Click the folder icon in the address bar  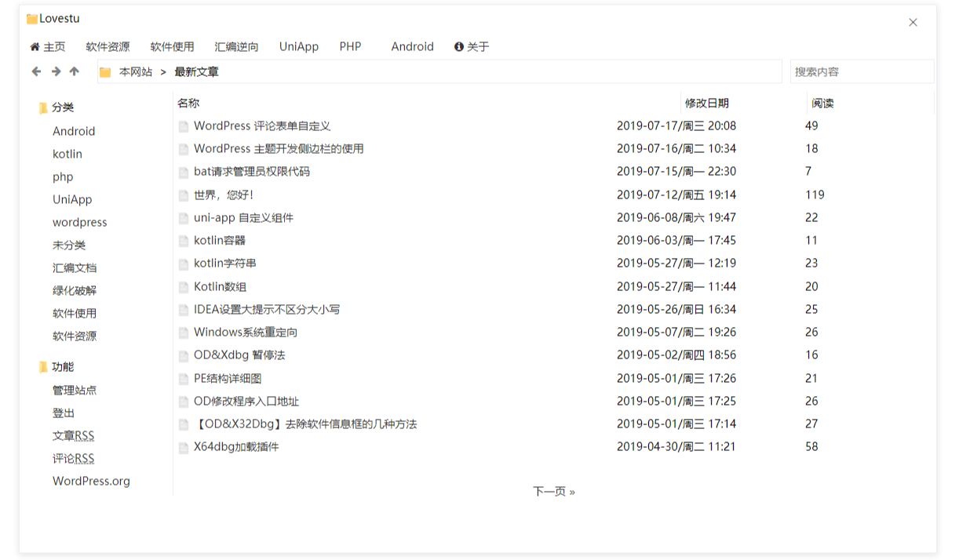click(105, 72)
